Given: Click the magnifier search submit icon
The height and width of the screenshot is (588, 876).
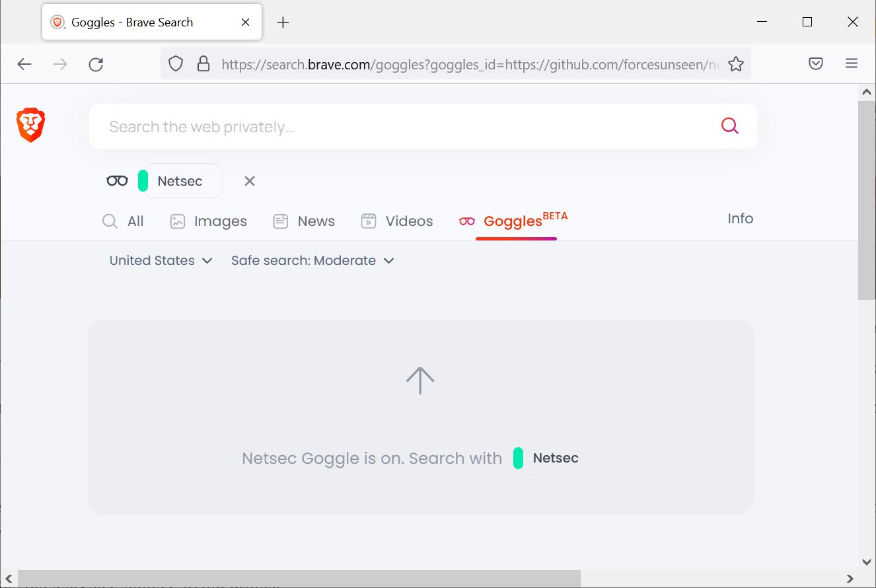Looking at the screenshot, I should click(729, 126).
